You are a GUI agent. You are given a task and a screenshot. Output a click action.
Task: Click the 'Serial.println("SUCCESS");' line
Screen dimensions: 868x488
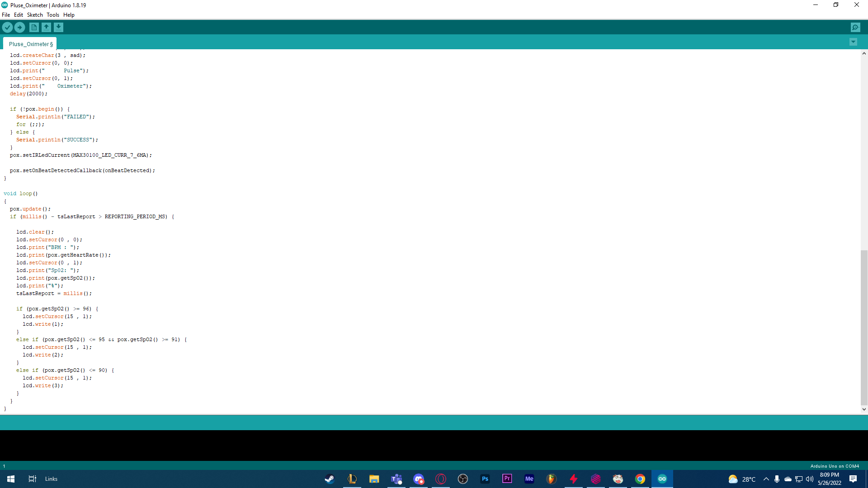coord(57,140)
